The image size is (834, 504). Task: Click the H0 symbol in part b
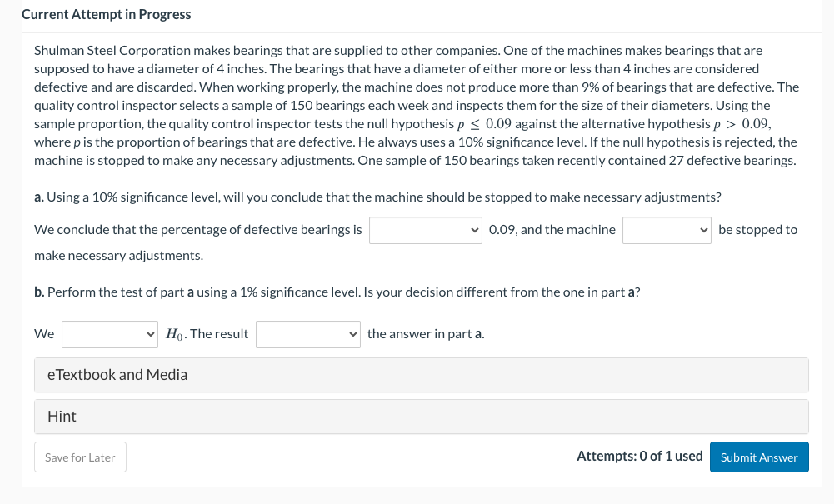[176, 334]
